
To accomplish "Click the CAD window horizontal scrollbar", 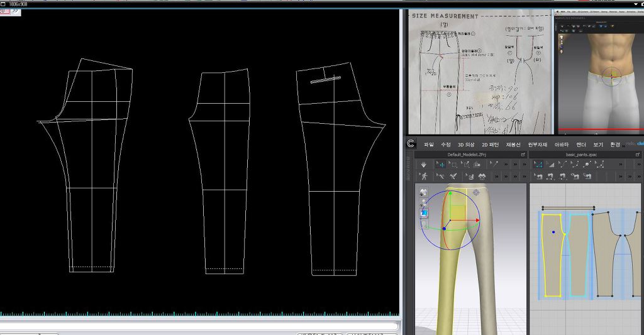I will click(x=199, y=326).
